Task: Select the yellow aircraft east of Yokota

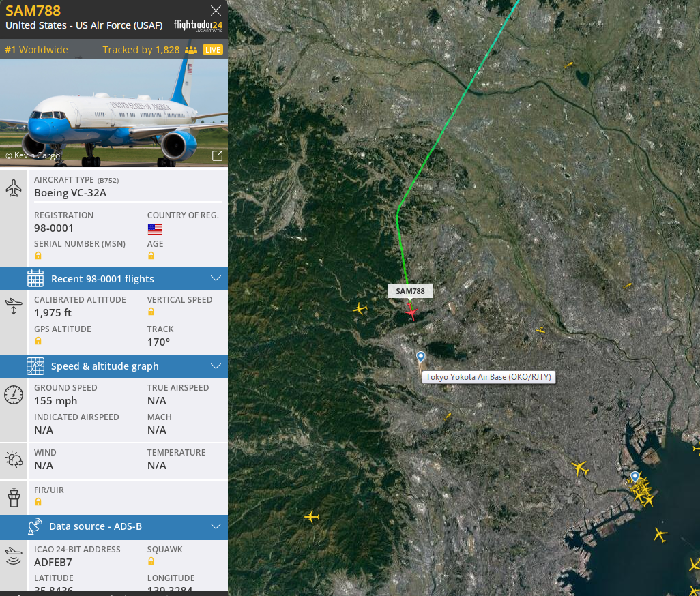Action: click(x=540, y=330)
